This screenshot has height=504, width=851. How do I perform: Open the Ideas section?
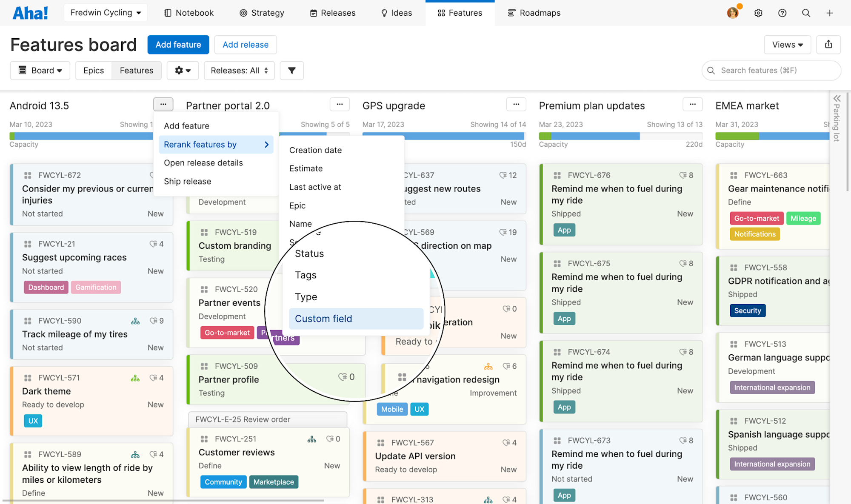click(396, 13)
